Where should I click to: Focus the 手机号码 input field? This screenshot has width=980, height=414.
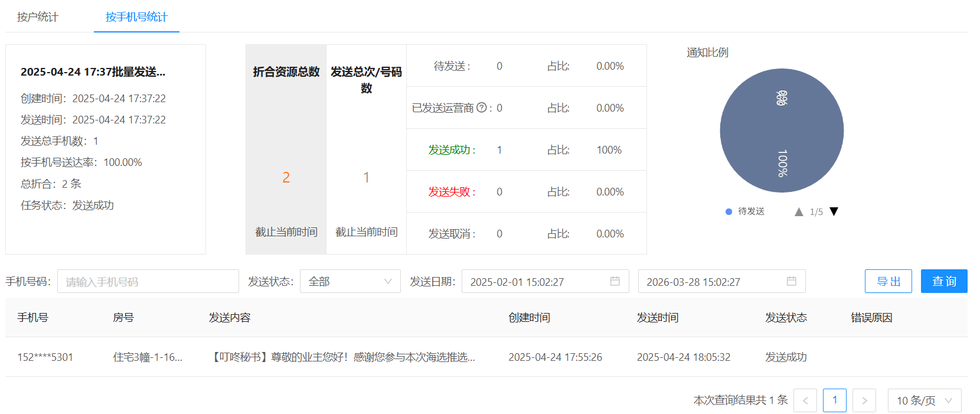click(148, 281)
